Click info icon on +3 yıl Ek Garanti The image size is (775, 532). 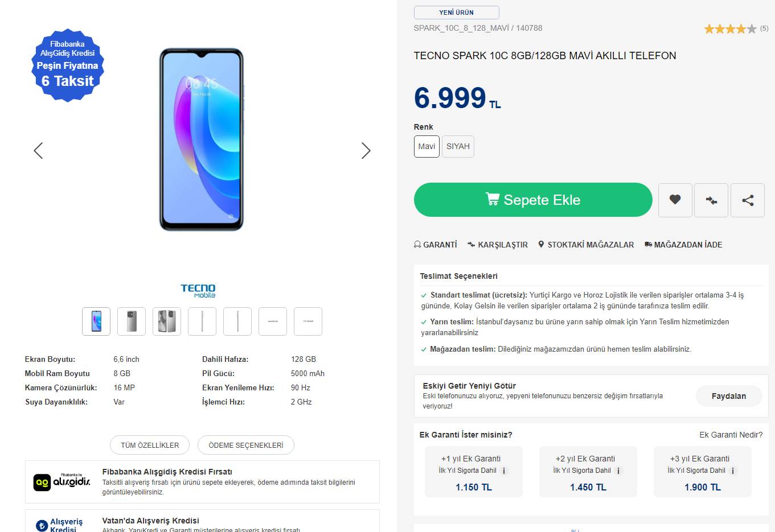pos(733,471)
